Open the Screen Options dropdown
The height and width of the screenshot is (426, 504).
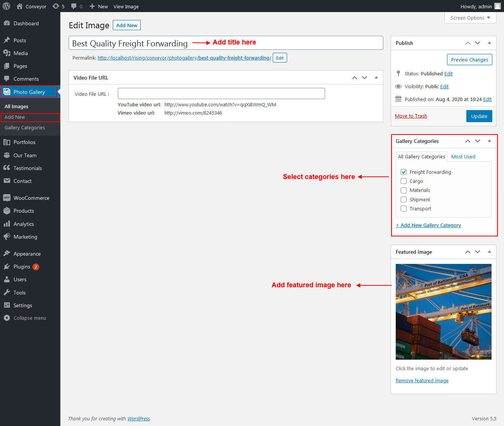[470, 18]
